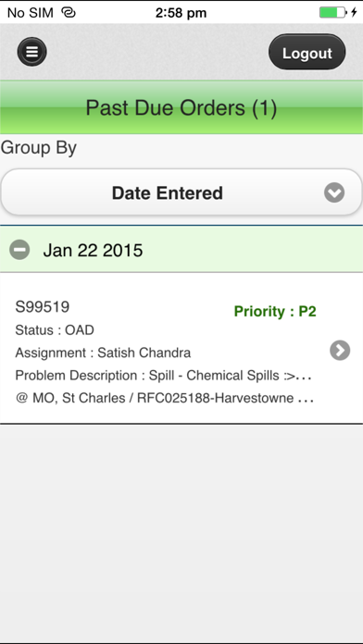Open the Date Entered dropdown
The image size is (363, 644).
pyautogui.click(x=181, y=192)
